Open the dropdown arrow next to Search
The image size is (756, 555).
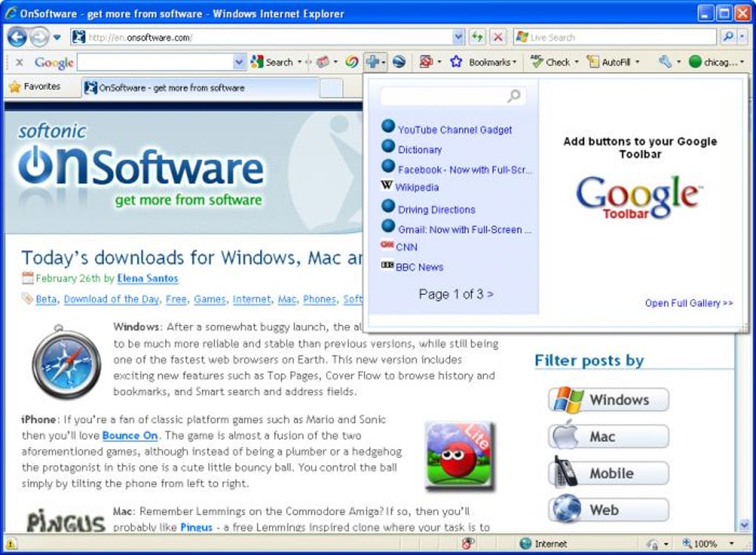coord(299,62)
